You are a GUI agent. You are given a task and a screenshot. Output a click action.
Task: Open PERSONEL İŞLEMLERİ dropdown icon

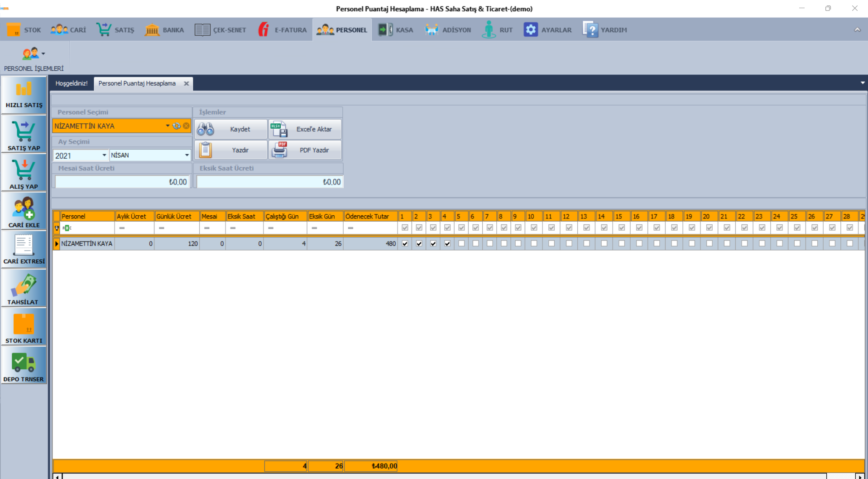coord(34,53)
